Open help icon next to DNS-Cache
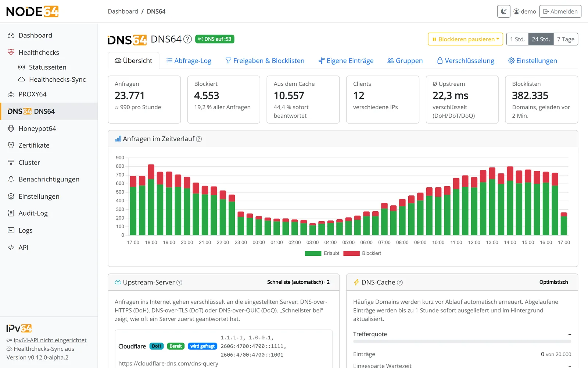The width and height of the screenshot is (588, 368). click(x=400, y=283)
